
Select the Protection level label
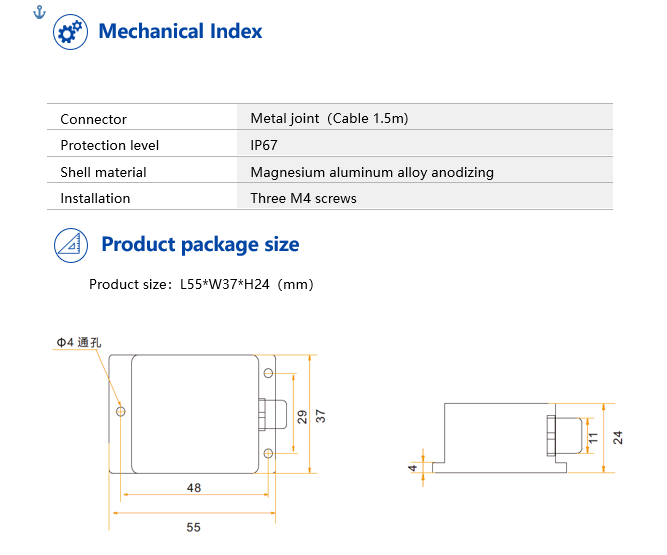pos(109,145)
